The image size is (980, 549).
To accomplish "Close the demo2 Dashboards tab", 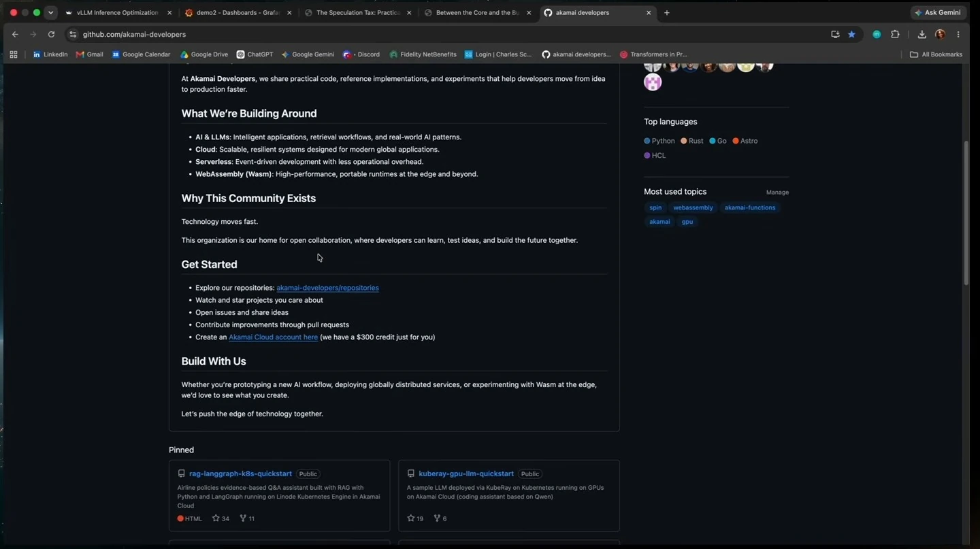I will (x=289, y=13).
